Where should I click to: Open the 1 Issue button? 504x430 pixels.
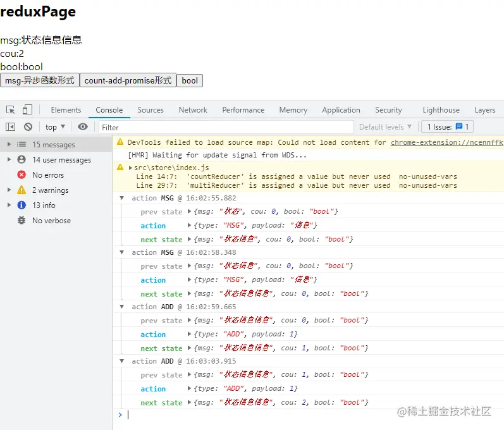tap(448, 127)
